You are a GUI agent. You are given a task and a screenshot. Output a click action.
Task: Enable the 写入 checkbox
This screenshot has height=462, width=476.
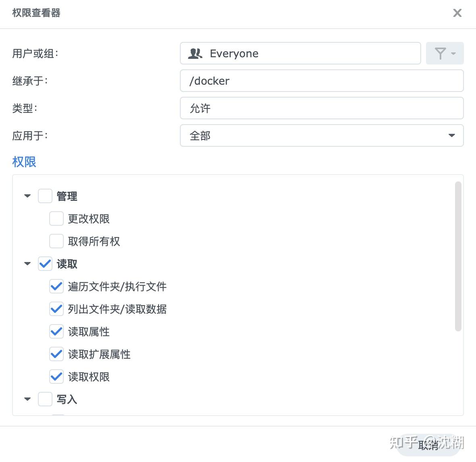[45, 399]
